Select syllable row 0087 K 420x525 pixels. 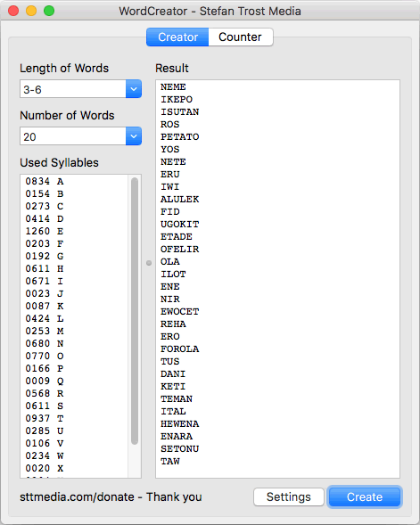point(45,306)
